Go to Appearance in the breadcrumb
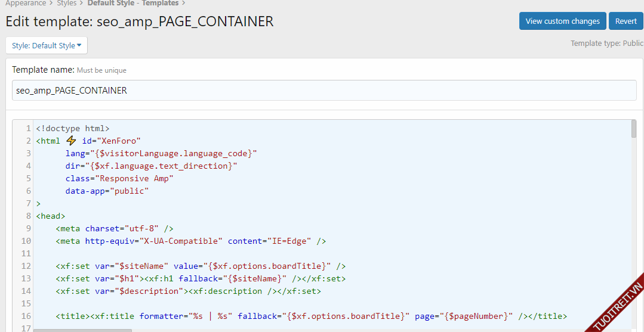Image resolution: width=644 pixels, height=332 pixels. 26,4
